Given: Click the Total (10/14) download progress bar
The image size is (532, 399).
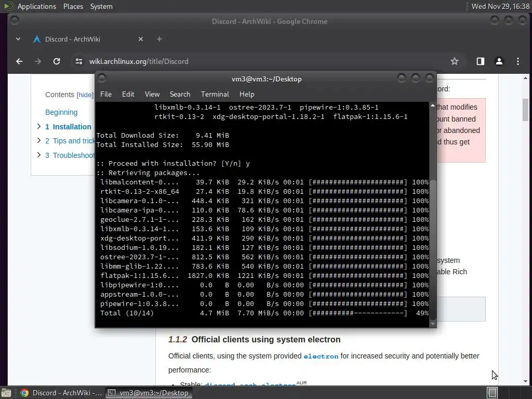Looking at the screenshot, I should (358, 313).
